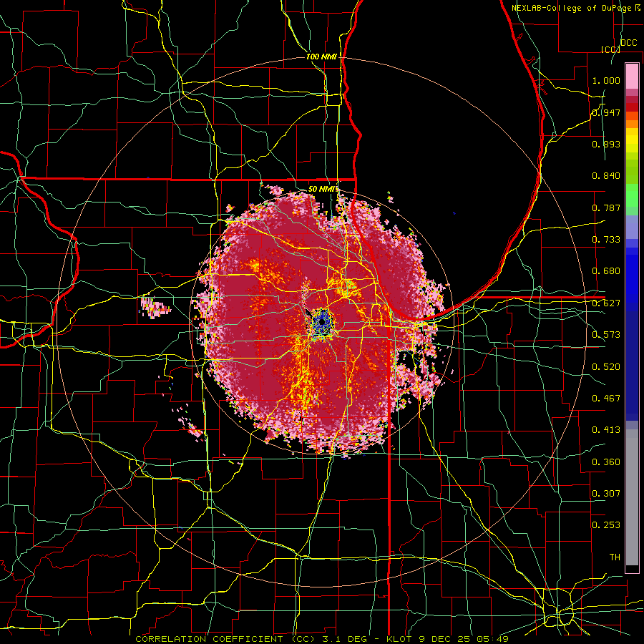The width and height of the screenshot is (644, 644).
Task: Select the 0.307 scale value
Action: [606, 494]
